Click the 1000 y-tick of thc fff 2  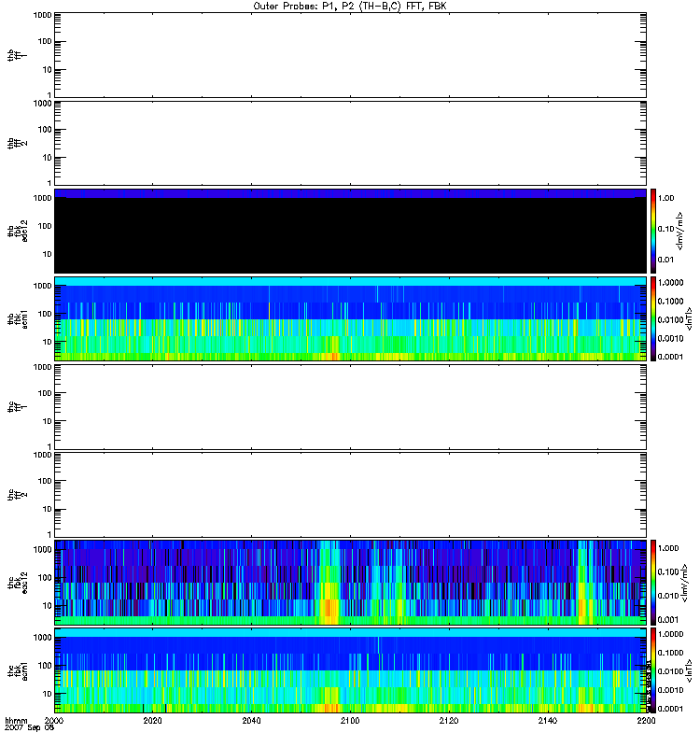(42, 455)
